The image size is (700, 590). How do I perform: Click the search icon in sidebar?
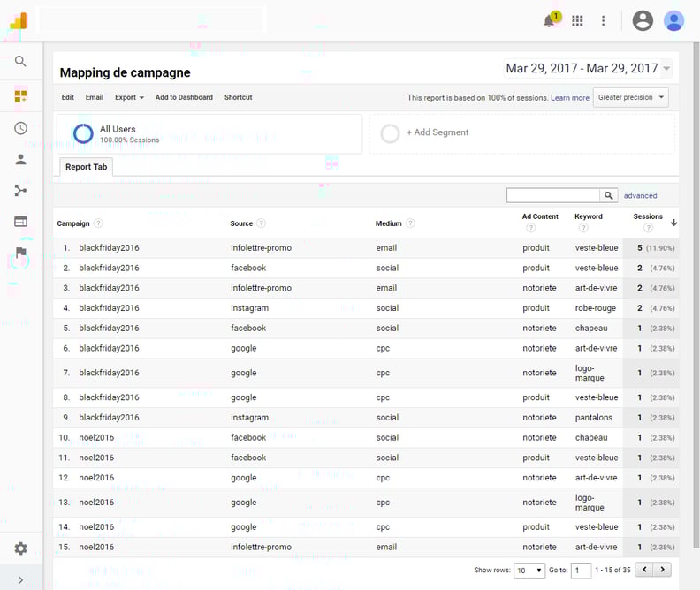click(21, 62)
